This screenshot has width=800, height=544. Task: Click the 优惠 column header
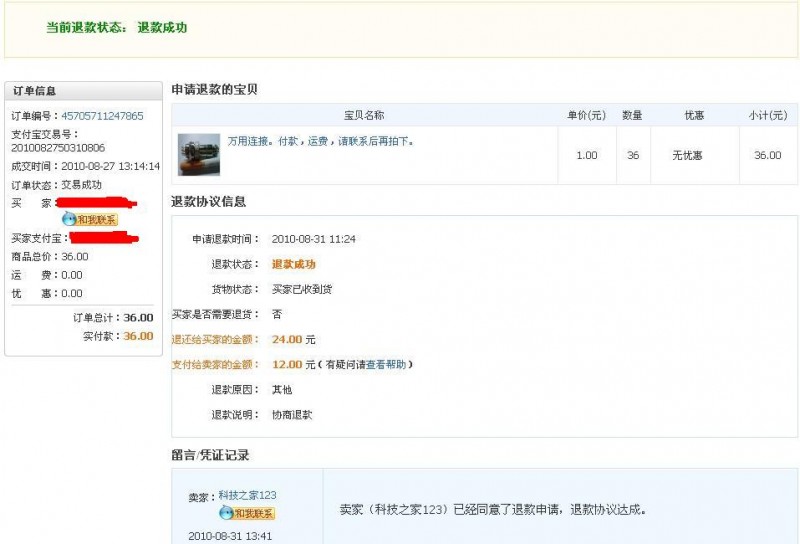(693, 115)
